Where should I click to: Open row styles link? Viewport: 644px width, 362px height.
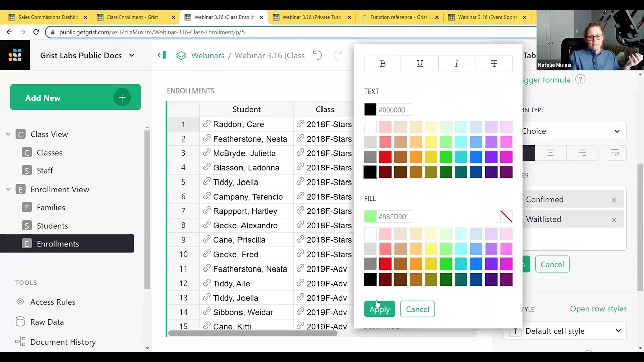tap(598, 309)
